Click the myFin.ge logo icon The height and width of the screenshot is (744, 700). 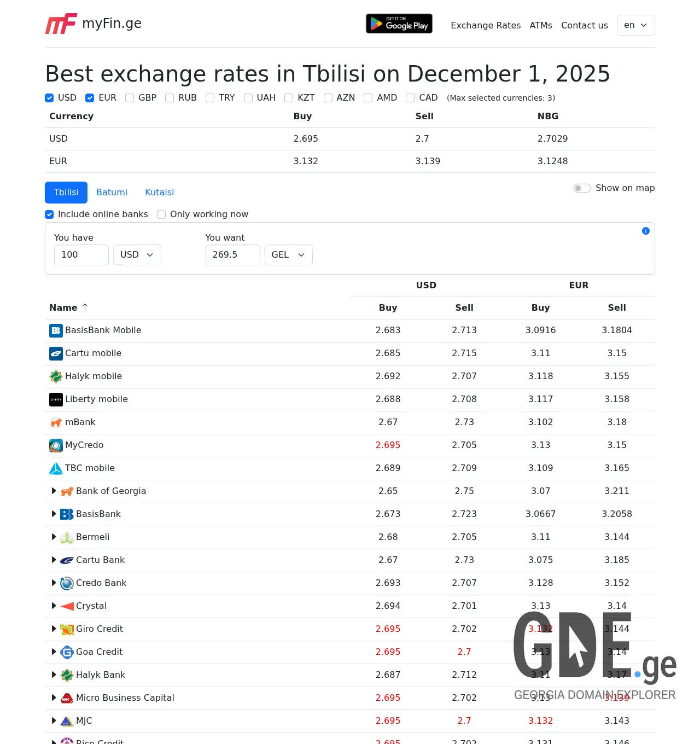pyautogui.click(x=61, y=24)
